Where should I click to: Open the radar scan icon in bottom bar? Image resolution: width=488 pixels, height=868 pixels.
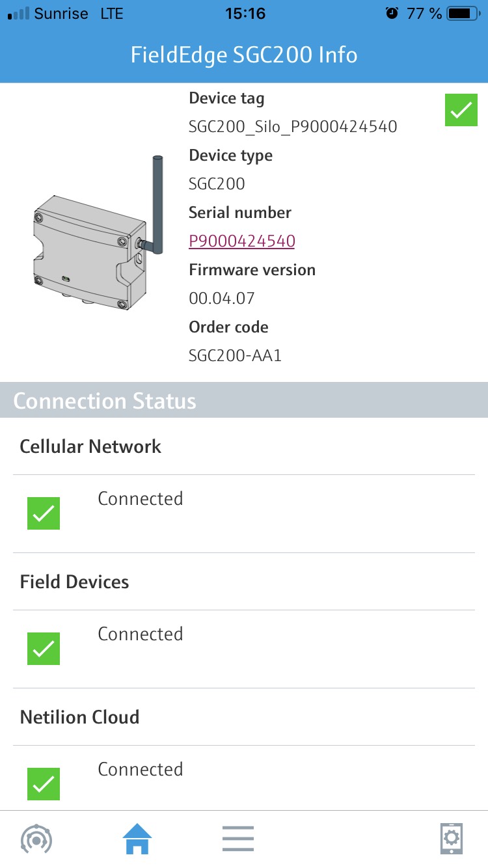tap(36, 839)
